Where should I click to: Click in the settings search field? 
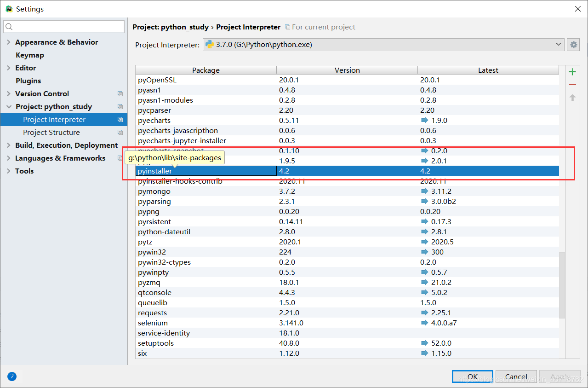pyautogui.click(x=64, y=27)
